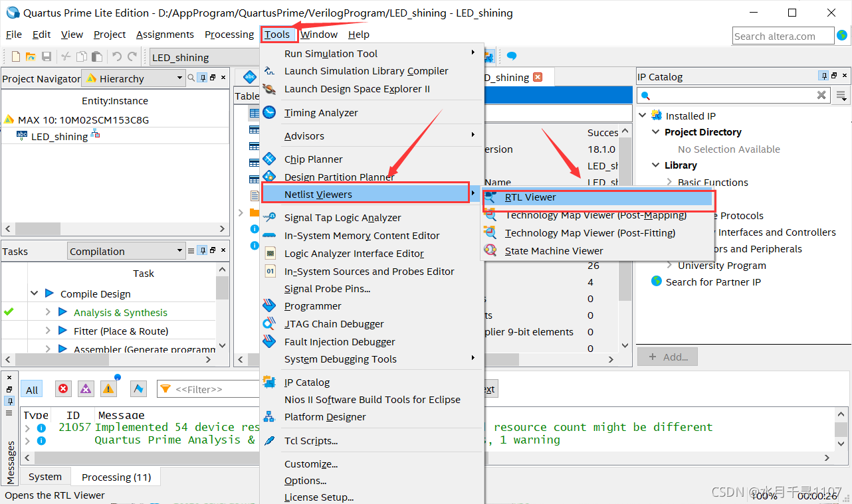Click the New file toolbar icon
This screenshot has width=852, height=504.
16,57
